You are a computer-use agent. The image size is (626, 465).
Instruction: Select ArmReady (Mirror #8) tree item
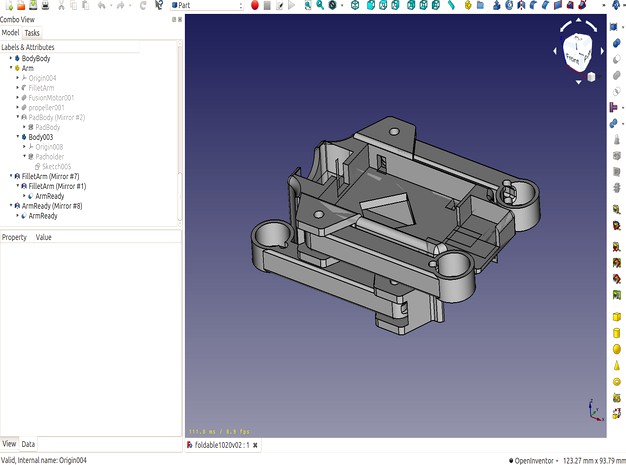52,206
